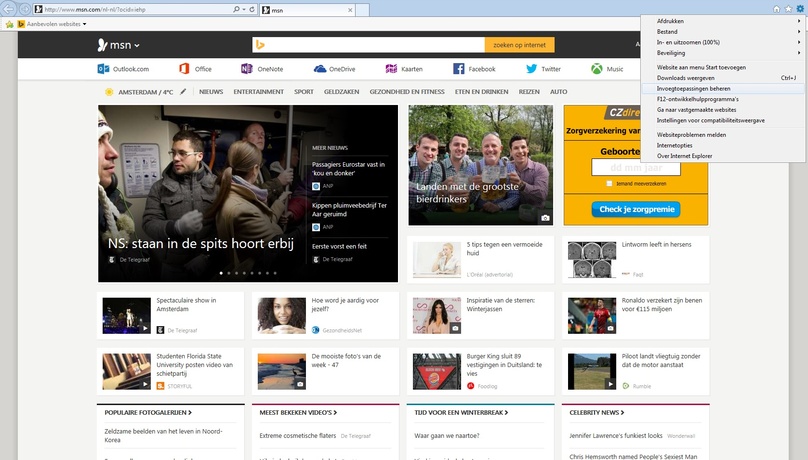Open the GELDZAKEN navigation tab

341,92
